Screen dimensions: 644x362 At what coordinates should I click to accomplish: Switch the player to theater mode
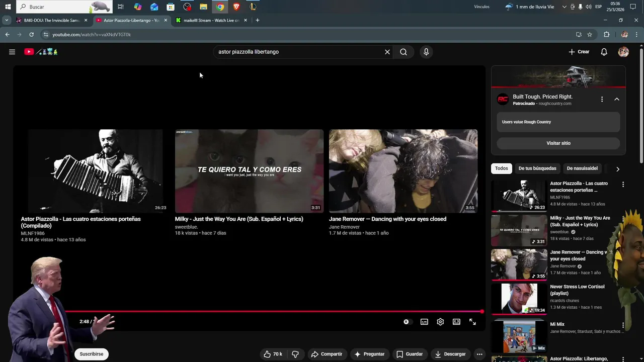[x=456, y=322]
